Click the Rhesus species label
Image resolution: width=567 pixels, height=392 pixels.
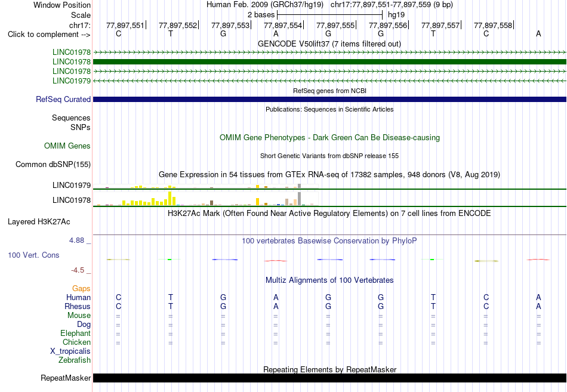(78, 306)
